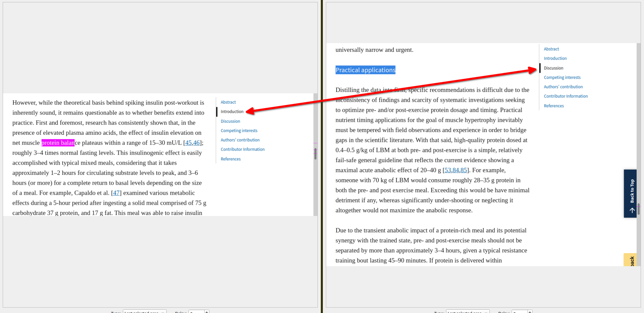This screenshot has height=313, width=644.
Task: Click the up-arrow icon on Back to Top
Action: tap(632, 210)
